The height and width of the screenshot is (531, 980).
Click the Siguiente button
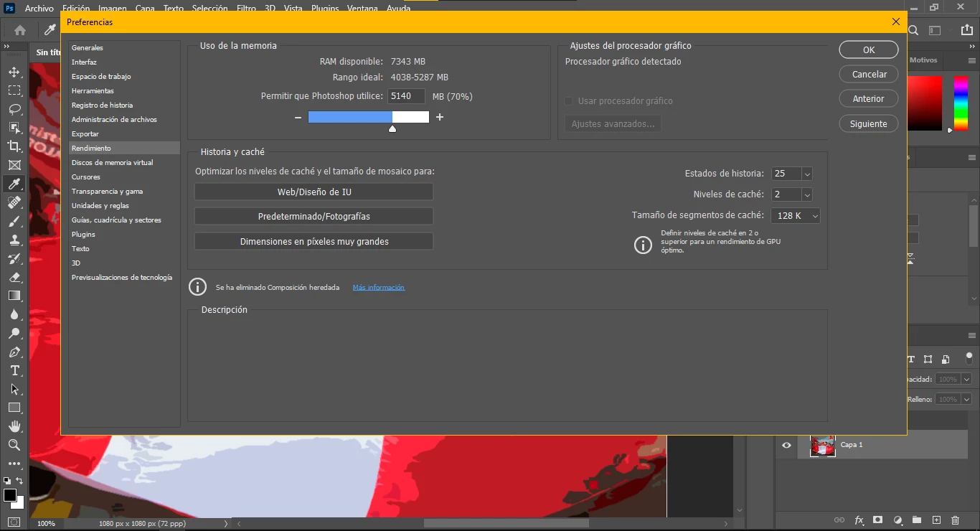(x=869, y=123)
